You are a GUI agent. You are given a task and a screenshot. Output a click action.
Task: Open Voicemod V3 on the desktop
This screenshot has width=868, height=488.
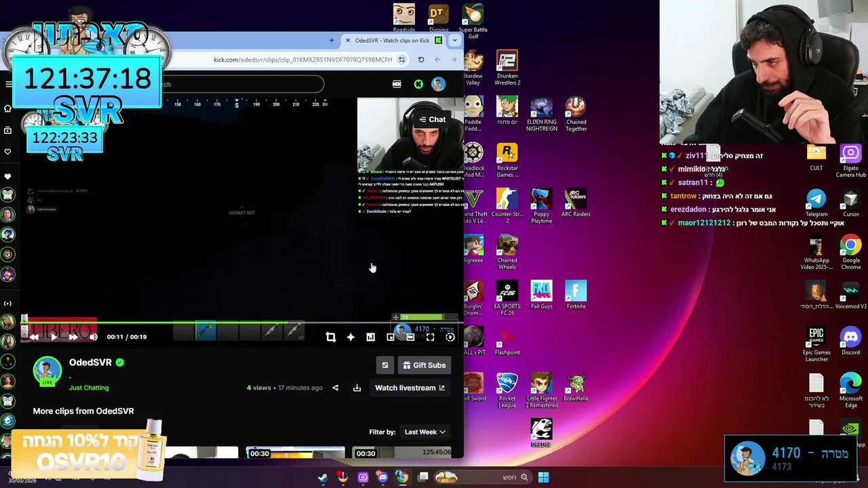(850, 296)
